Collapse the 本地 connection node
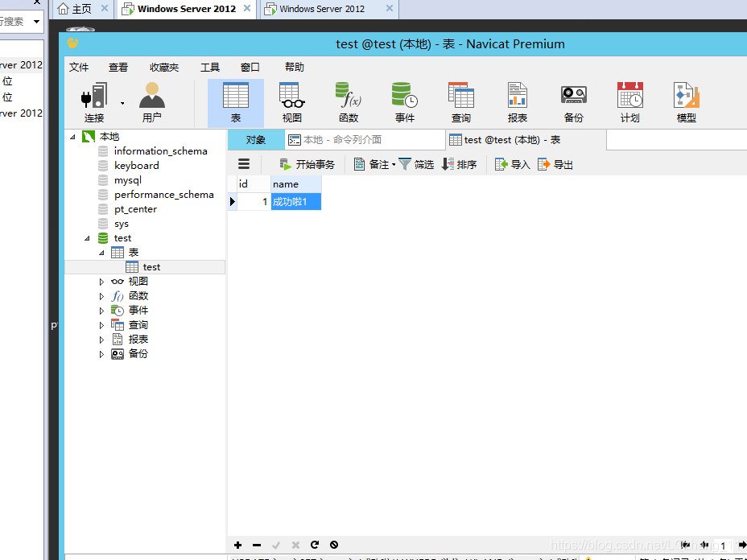Viewport: 747px width, 560px height. click(x=73, y=137)
